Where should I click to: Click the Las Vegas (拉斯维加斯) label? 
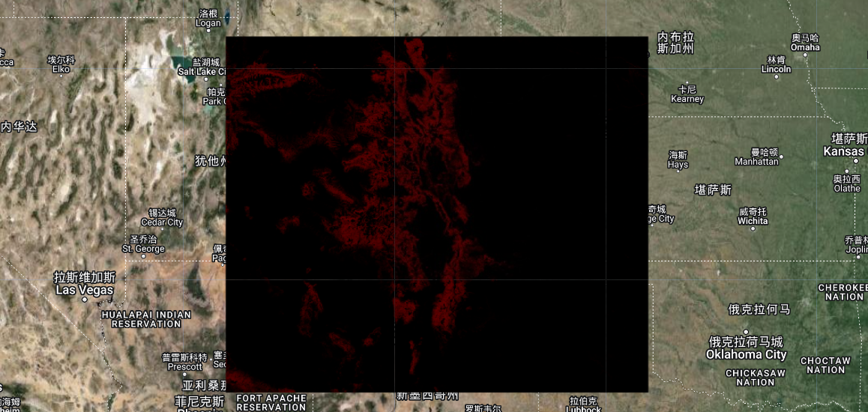(x=85, y=282)
